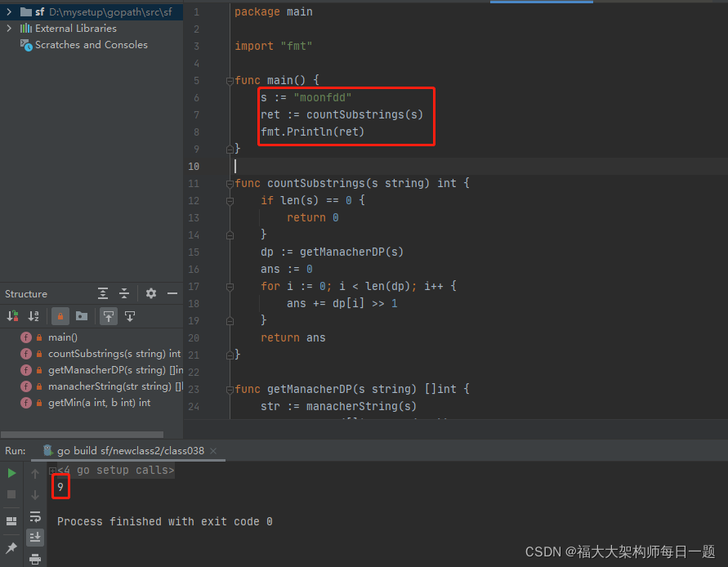This screenshot has width=728, height=567.
Task: Click return ans on line 20
Action: (x=293, y=337)
